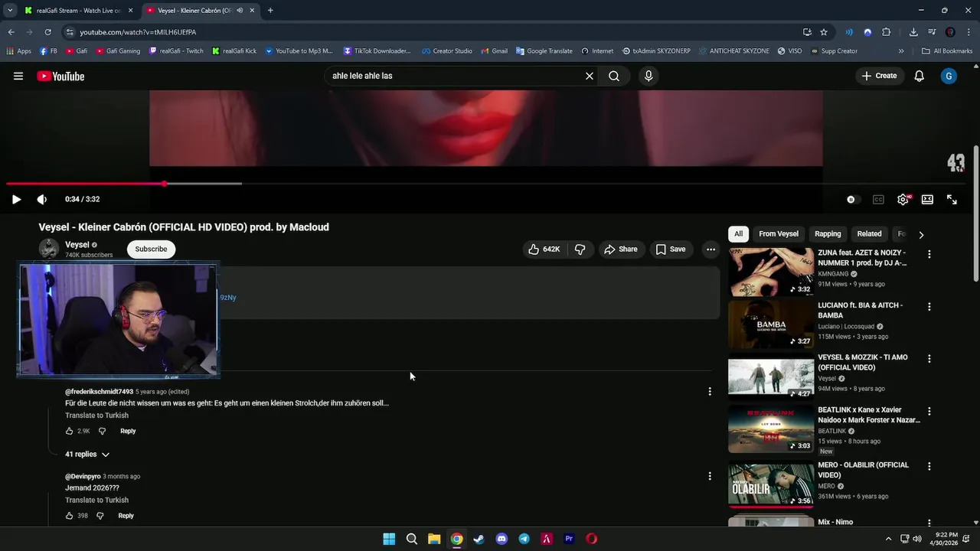
Task: Open options menu for the frederikschmidt7493 comment
Action: 710,391
